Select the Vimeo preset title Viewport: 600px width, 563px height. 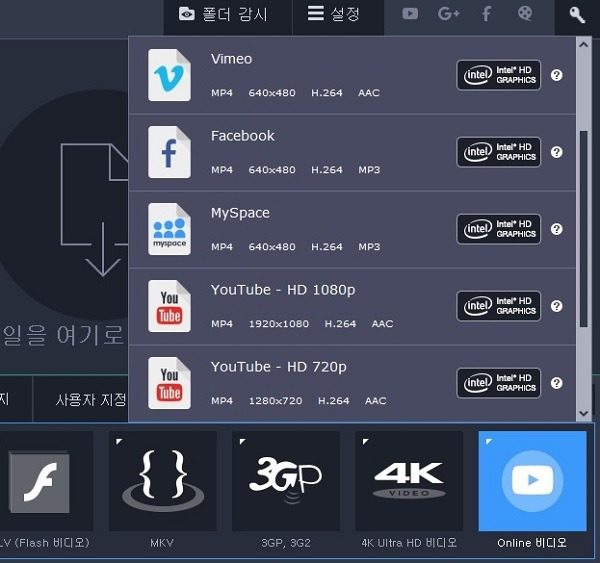(232, 59)
